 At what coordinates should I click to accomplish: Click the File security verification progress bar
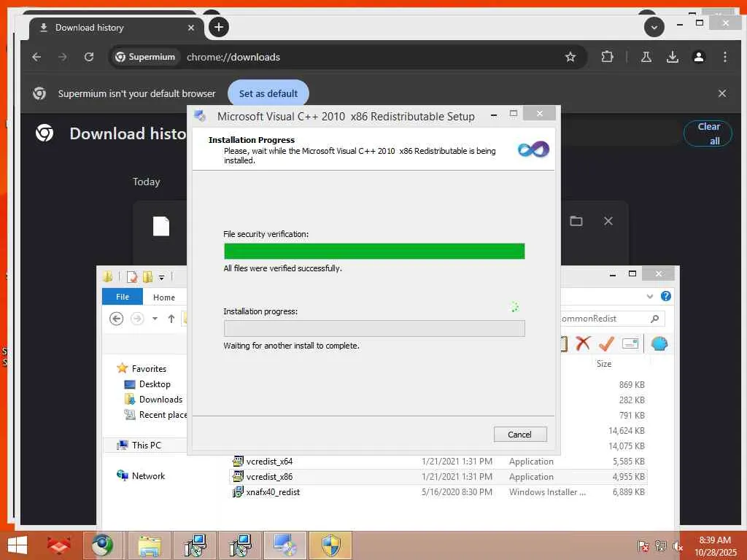(374, 251)
